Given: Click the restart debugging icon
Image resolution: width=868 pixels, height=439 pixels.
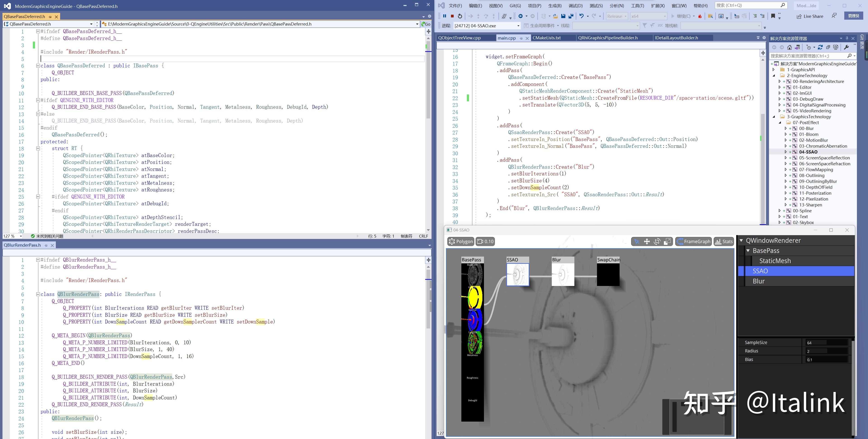Looking at the screenshot, I should [x=460, y=16].
